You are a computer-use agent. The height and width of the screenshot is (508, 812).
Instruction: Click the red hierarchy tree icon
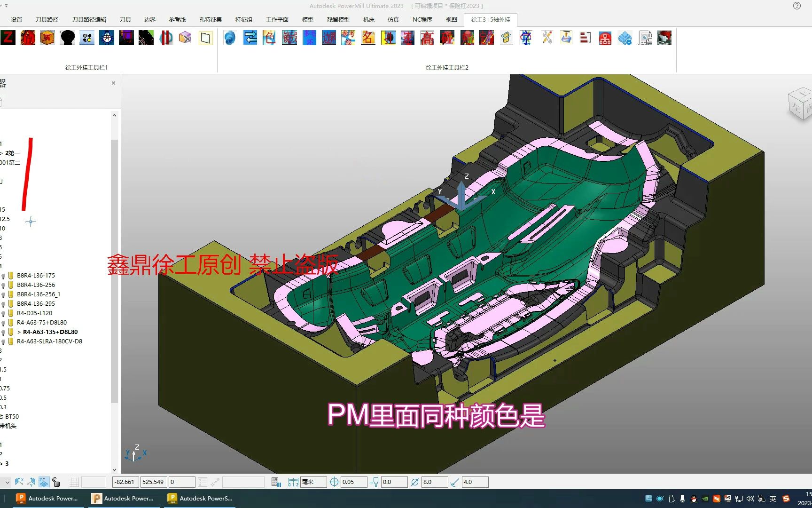coord(605,38)
